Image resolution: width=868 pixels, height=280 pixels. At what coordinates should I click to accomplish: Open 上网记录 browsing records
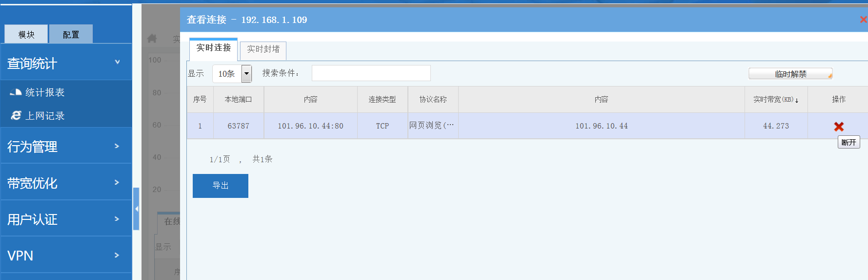tap(44, 116)
